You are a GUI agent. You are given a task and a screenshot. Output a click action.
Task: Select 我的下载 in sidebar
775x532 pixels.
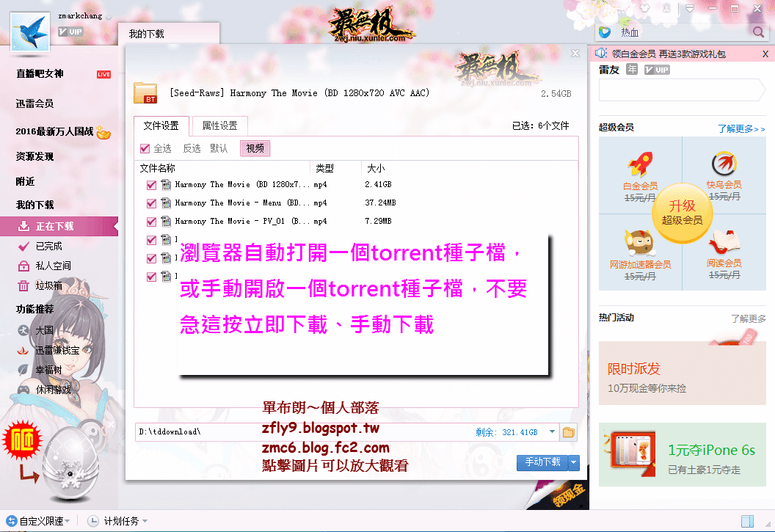tap(34, 205)
